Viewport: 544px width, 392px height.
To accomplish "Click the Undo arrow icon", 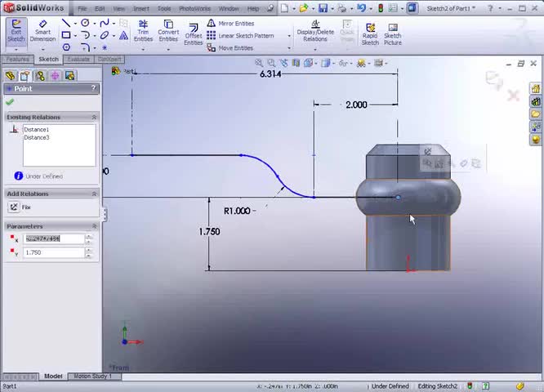I will coord(361,8).
